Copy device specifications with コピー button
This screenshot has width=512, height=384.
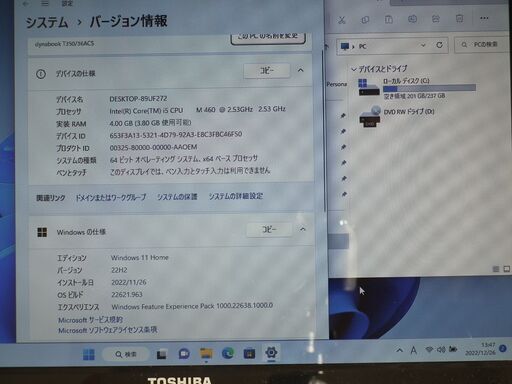click(x=267, y=71)
